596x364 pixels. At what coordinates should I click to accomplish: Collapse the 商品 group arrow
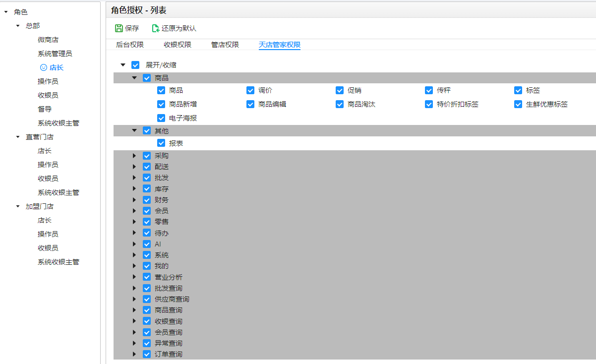134,78
